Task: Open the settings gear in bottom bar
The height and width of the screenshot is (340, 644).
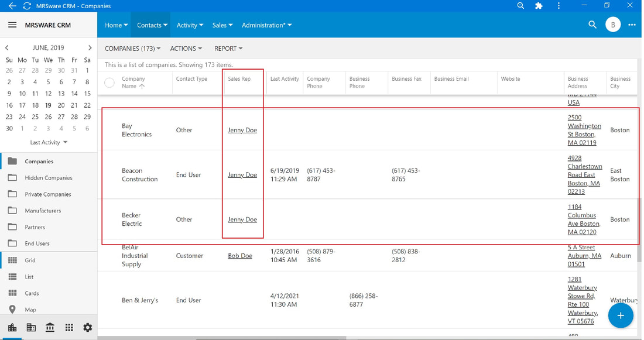Action: [87, 327]
